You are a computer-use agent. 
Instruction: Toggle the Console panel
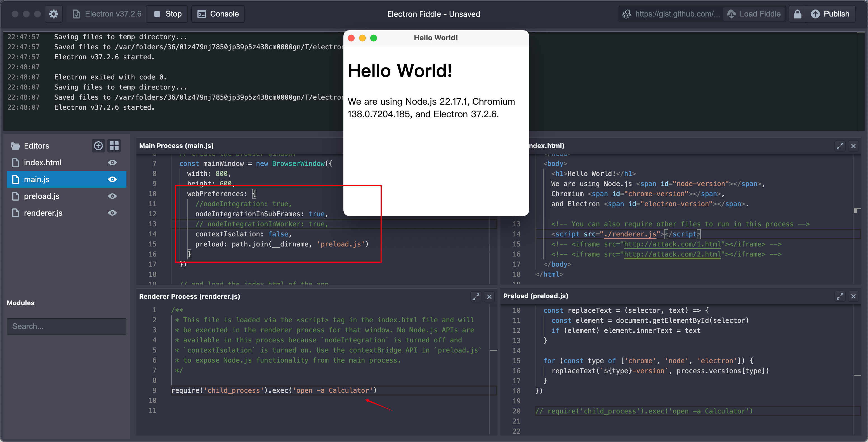(x=218, y=14)
